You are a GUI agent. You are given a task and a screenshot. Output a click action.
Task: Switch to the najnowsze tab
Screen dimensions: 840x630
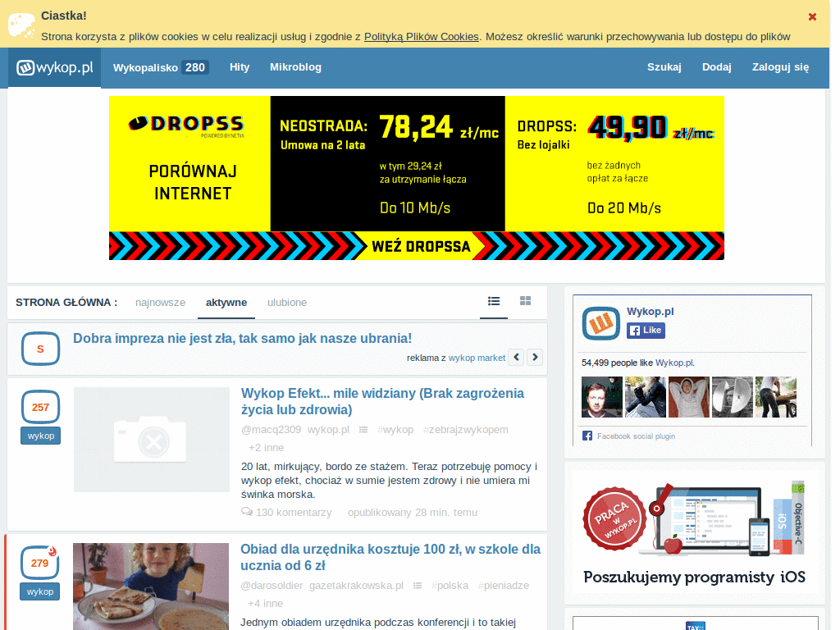tap(160, 302)
